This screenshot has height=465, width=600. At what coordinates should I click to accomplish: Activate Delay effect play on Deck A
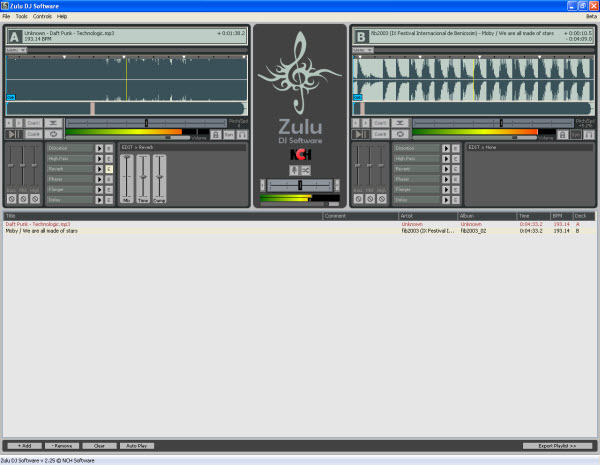click(99, 200)
